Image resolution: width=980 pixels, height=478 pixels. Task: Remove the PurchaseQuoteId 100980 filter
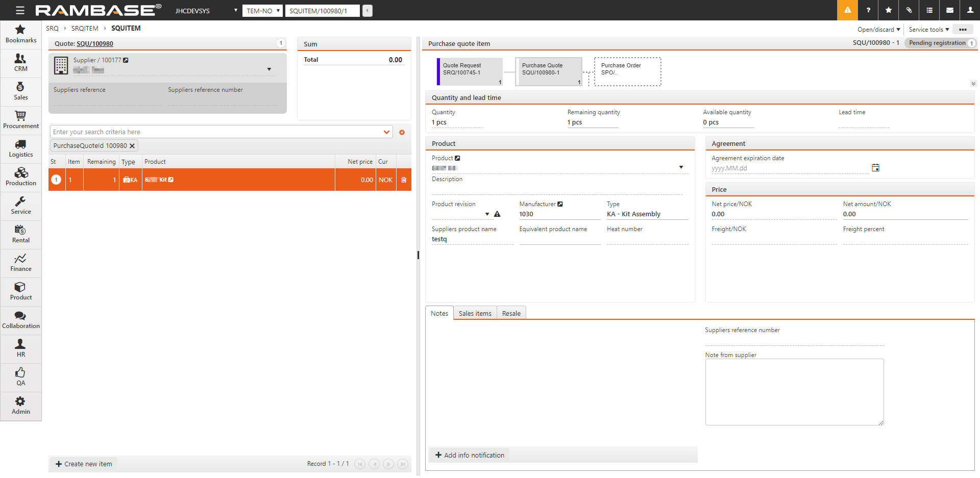click(x=132, y=146)
